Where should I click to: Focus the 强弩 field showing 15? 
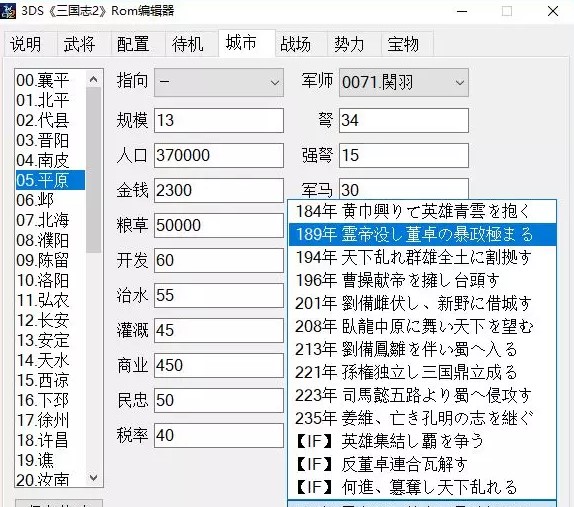(x=404, y=155)
